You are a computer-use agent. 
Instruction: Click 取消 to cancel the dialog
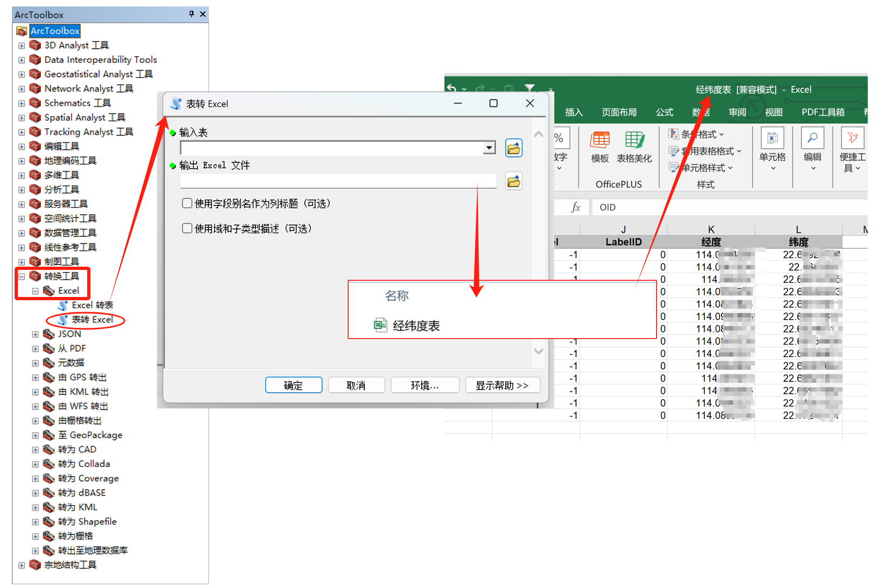356,385
